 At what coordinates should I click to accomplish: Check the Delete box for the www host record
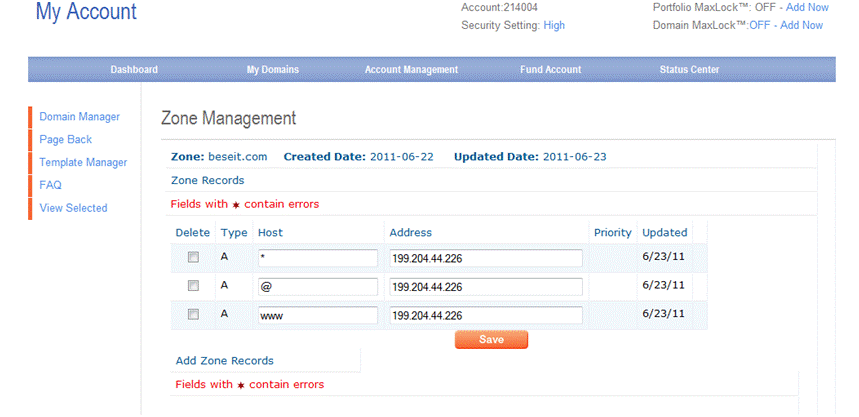point(193,315)
